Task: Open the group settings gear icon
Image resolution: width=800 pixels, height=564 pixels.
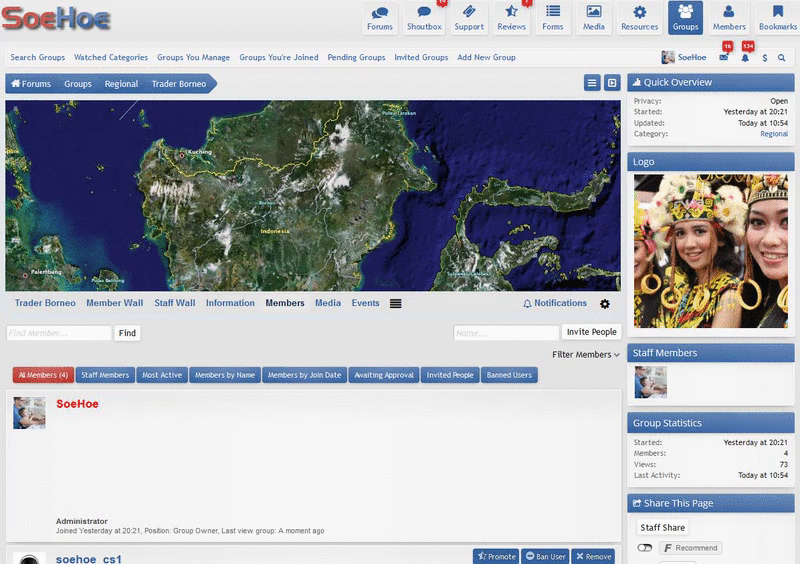Action: tap(604, 304)
